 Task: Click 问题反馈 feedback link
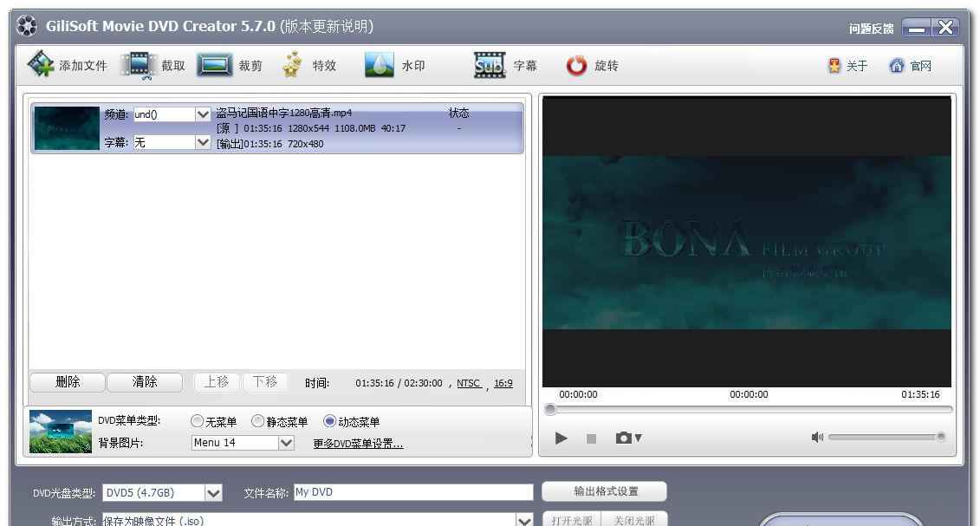tap(871, 29)
